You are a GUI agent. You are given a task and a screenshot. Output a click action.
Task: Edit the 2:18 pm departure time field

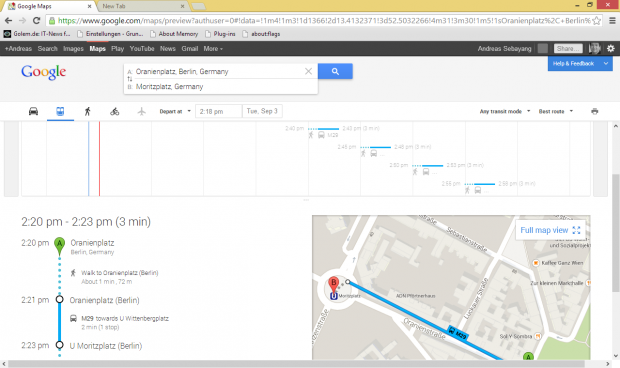point(219,111)
